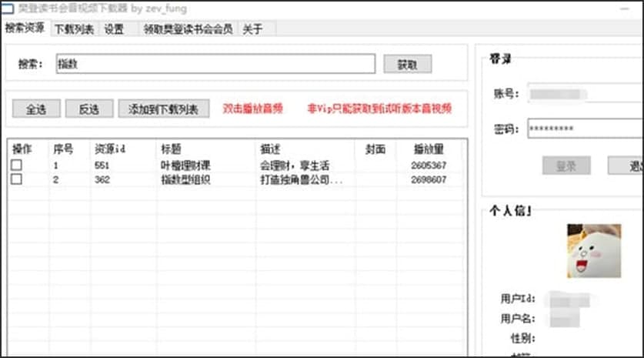
Task: Open the 设置 tab
Action: [114, 29]
